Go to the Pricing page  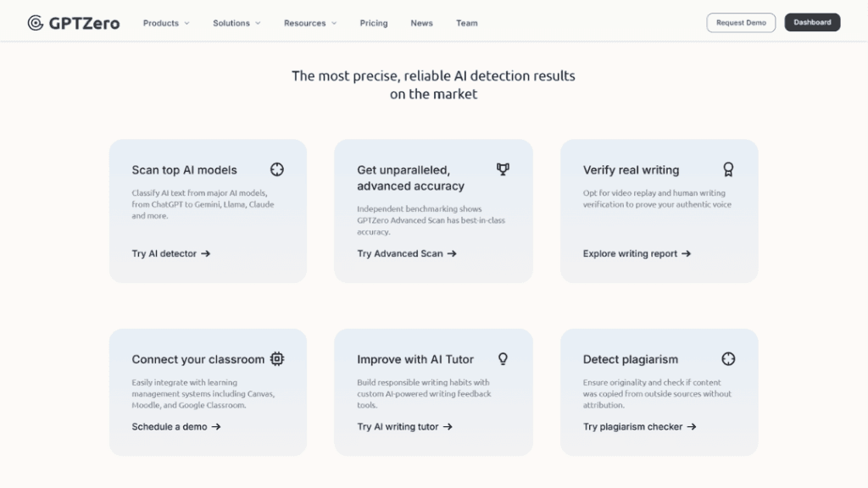coord(374,23)
